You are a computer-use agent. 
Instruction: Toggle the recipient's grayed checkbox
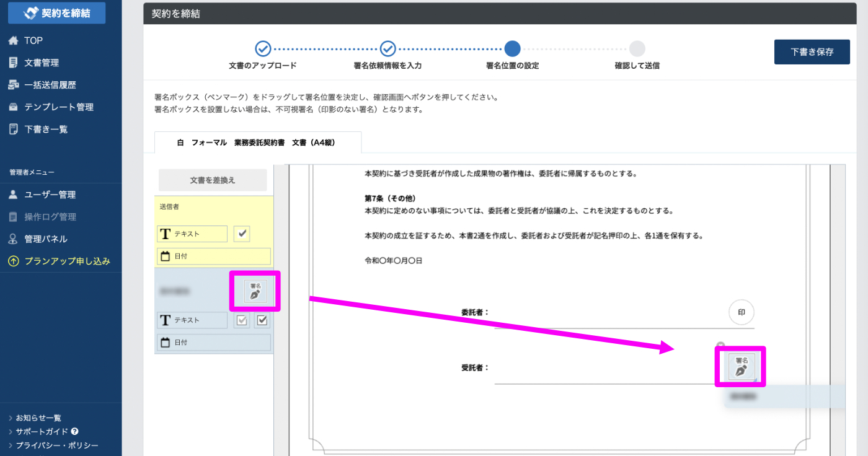242,320
